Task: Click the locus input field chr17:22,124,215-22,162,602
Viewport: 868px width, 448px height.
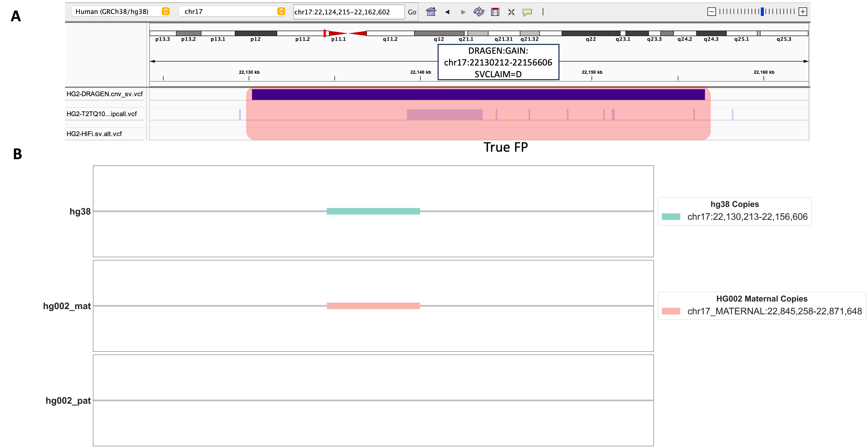Action: (x=349, y=12)
